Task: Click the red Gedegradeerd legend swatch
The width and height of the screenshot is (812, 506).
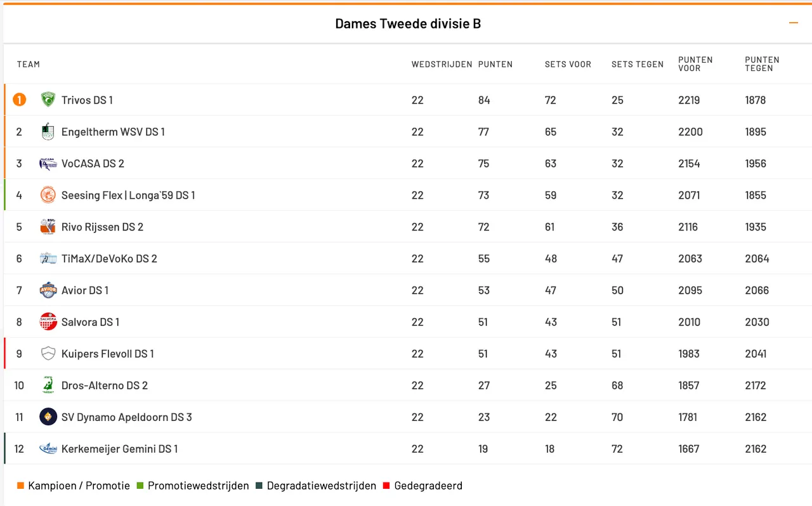Action: pyautogui.click(x=387, y=486)
